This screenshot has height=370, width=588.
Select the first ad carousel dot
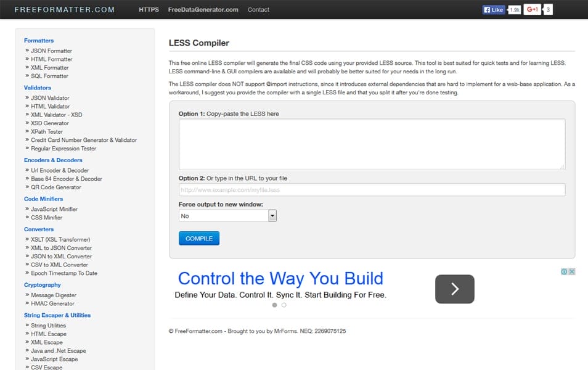click(274, 305)
